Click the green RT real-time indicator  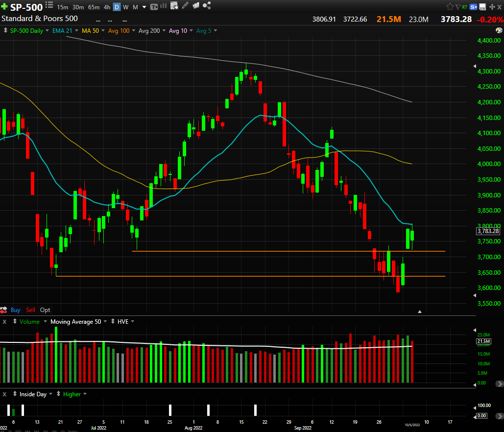[x=465, y=7]
